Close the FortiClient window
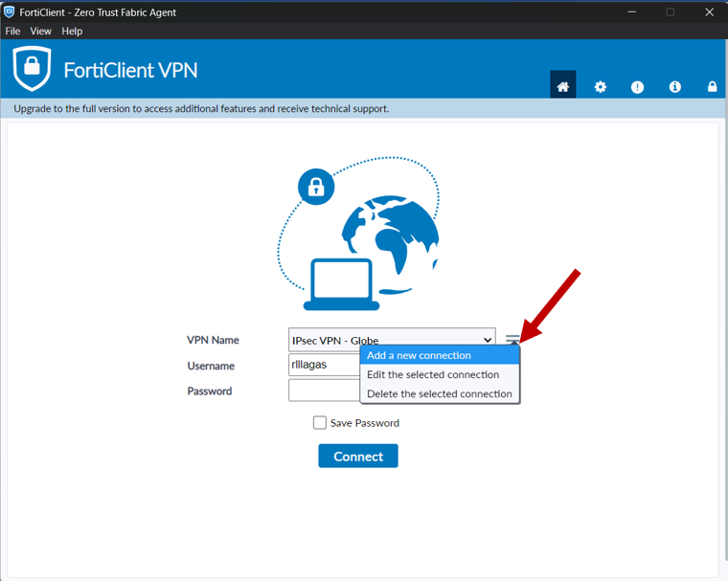 pos(709,12)
